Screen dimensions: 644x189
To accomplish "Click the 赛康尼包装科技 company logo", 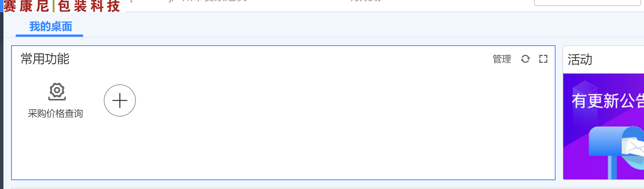I will pyautogui.click(x=62, y=6).
